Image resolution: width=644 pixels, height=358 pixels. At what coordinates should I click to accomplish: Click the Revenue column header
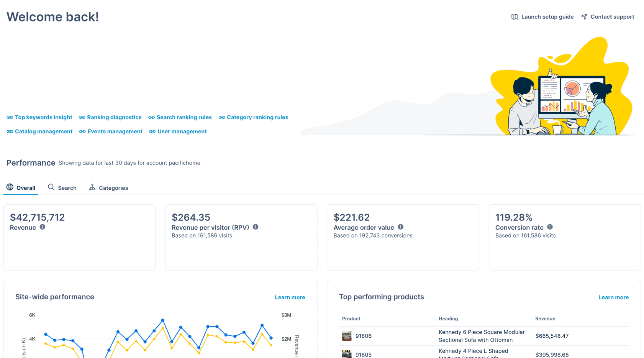pyautogui.click(x=545, y=319)
